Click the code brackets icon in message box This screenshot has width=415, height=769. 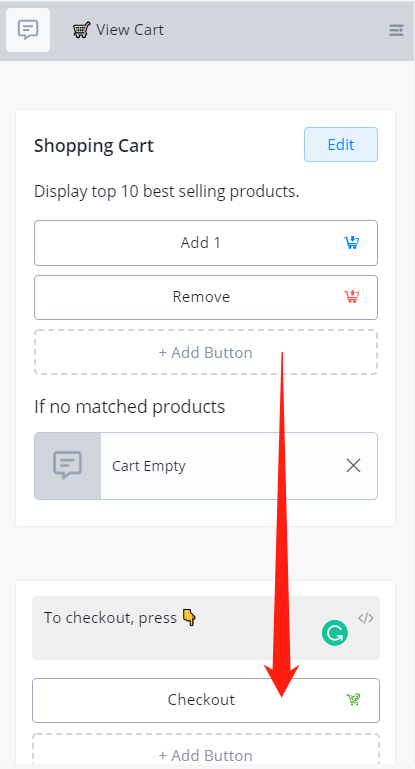[366, 618]
